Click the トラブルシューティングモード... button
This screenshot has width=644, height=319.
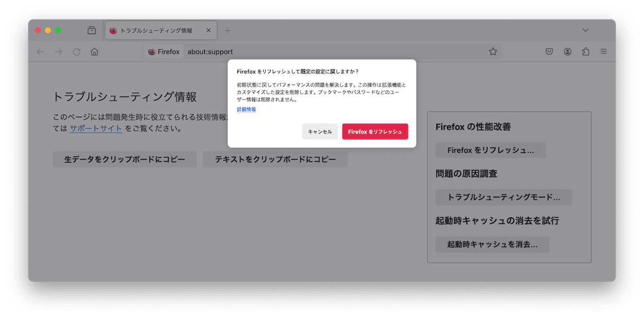click(503, 197)
